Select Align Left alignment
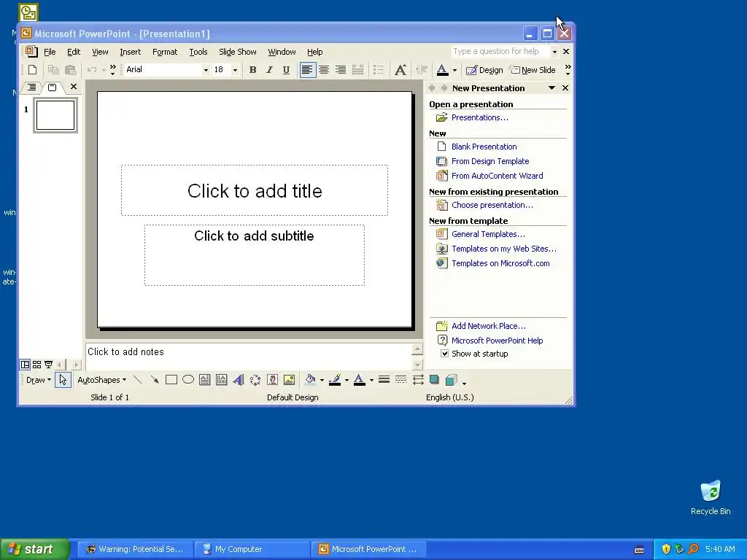Screen dimensions: 747x560 pos(307,69)
